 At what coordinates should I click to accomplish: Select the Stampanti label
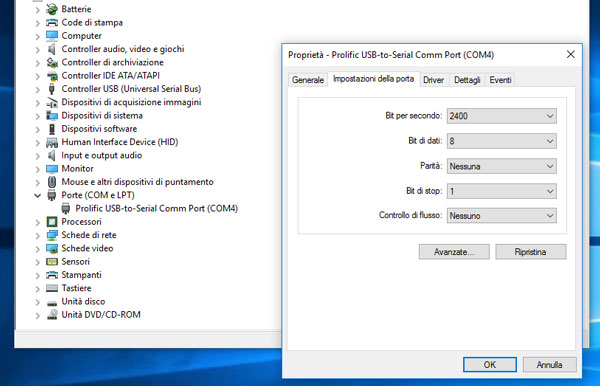(x=82, y=275)
